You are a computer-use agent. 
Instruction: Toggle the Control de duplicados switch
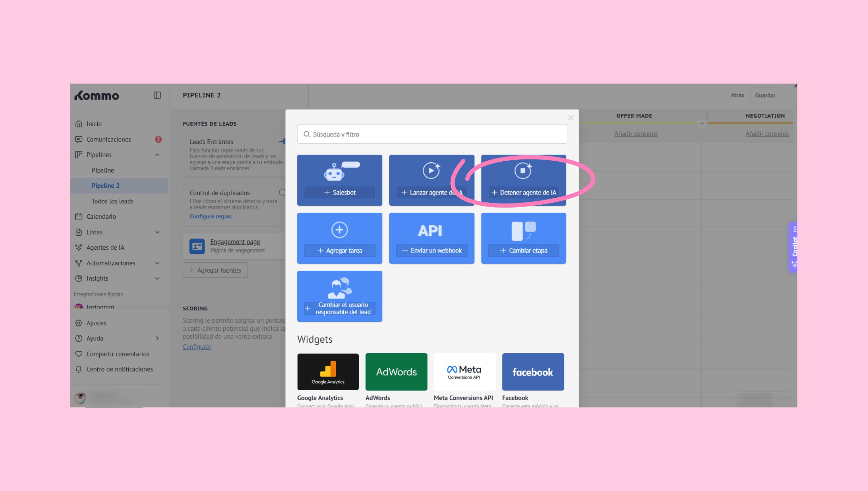coord(282,192)
